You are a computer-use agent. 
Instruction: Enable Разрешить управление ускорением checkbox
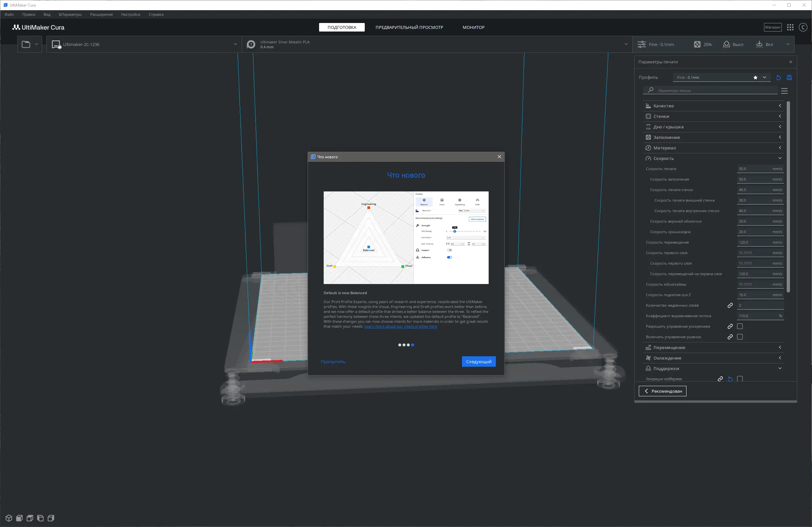pos(740,327)
